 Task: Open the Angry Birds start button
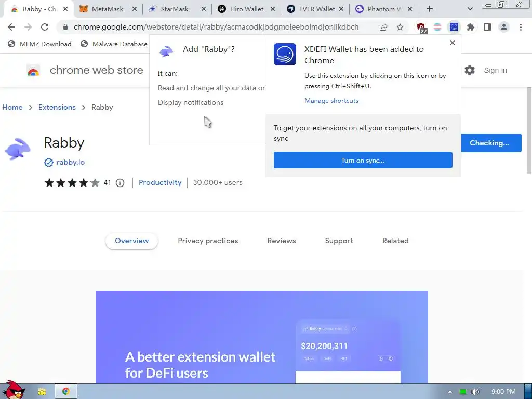point(14,390)
